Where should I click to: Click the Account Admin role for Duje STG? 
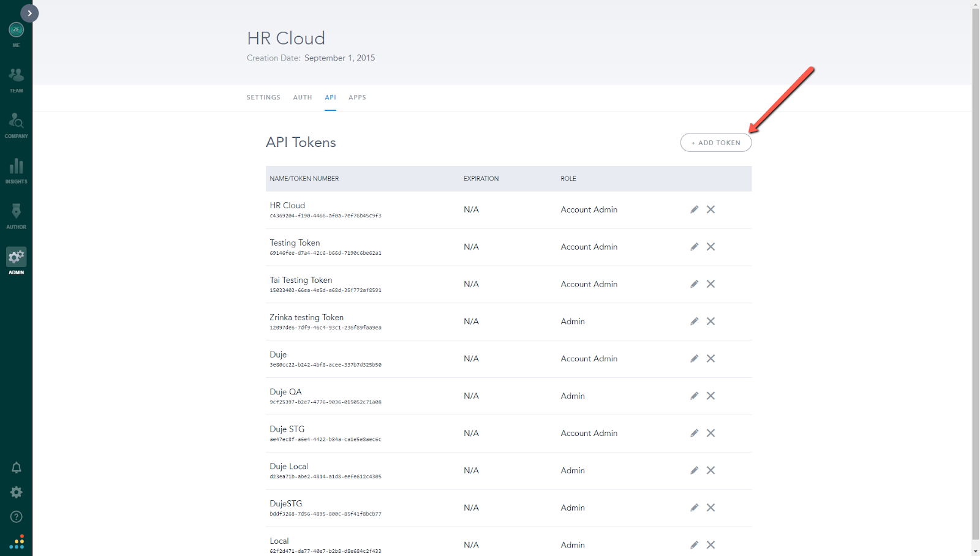(x=589, y=434)
